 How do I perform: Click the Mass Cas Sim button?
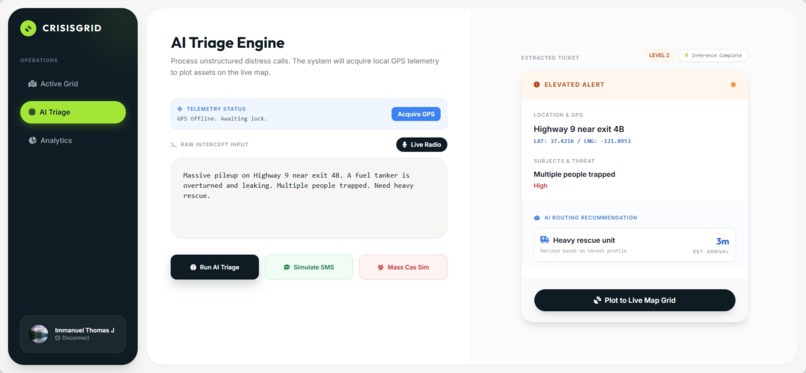click(x=403, y=267)
